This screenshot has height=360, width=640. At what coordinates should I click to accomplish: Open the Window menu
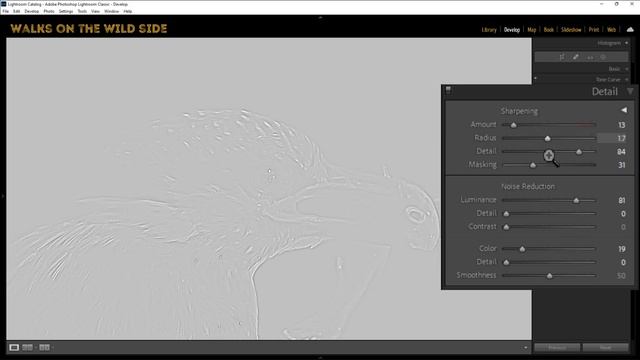111,11
